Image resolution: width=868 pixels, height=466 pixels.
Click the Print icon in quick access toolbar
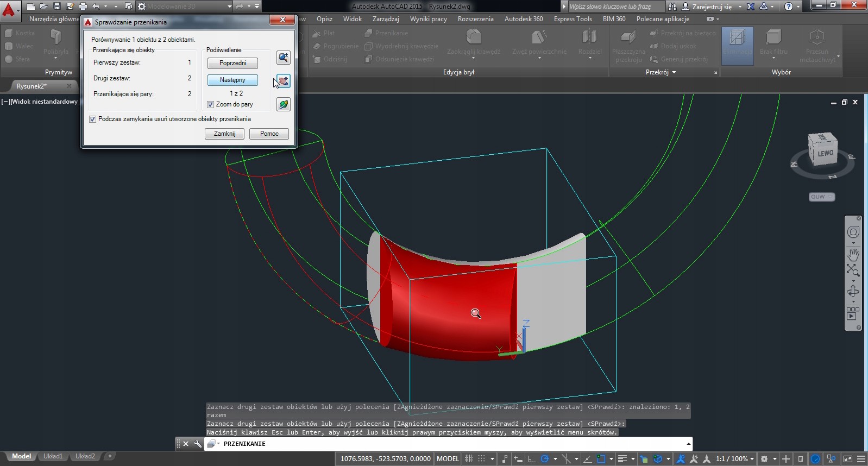[x=83, y=7]
